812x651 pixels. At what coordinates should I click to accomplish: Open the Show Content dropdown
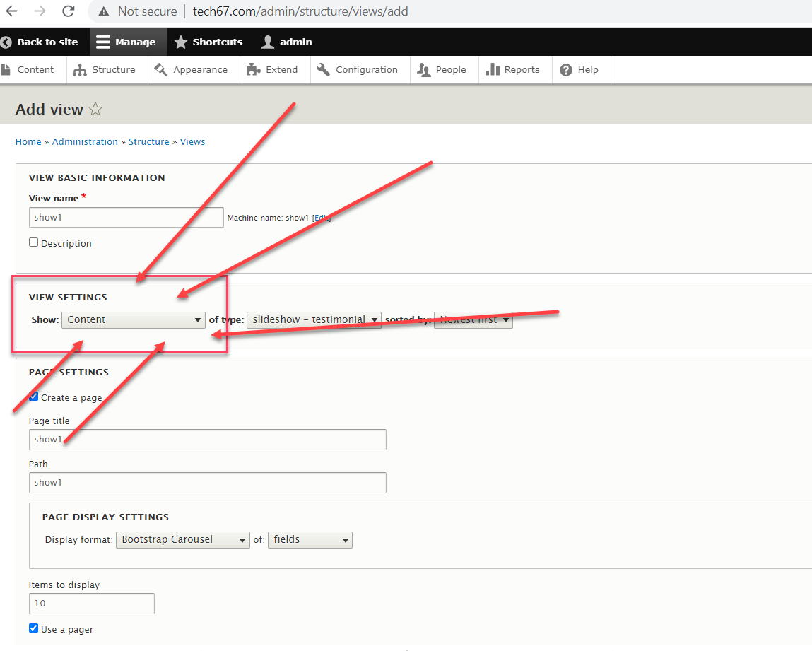click(134, 320)
